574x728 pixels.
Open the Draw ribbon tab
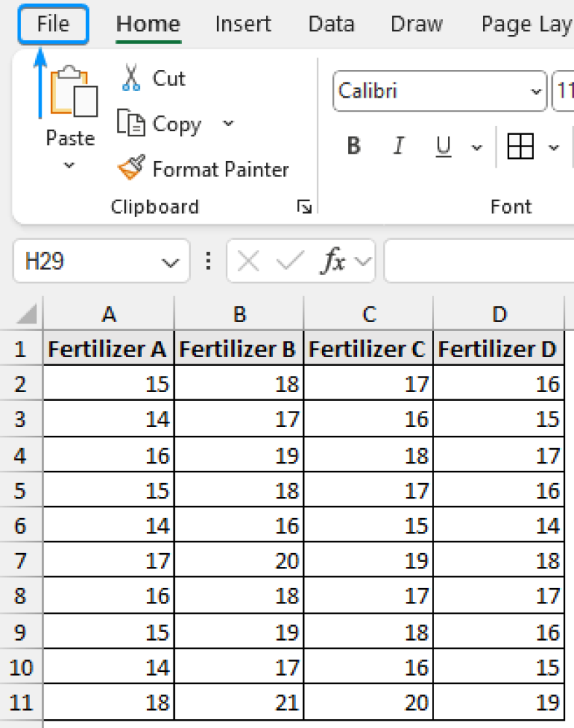click(416, 23)
